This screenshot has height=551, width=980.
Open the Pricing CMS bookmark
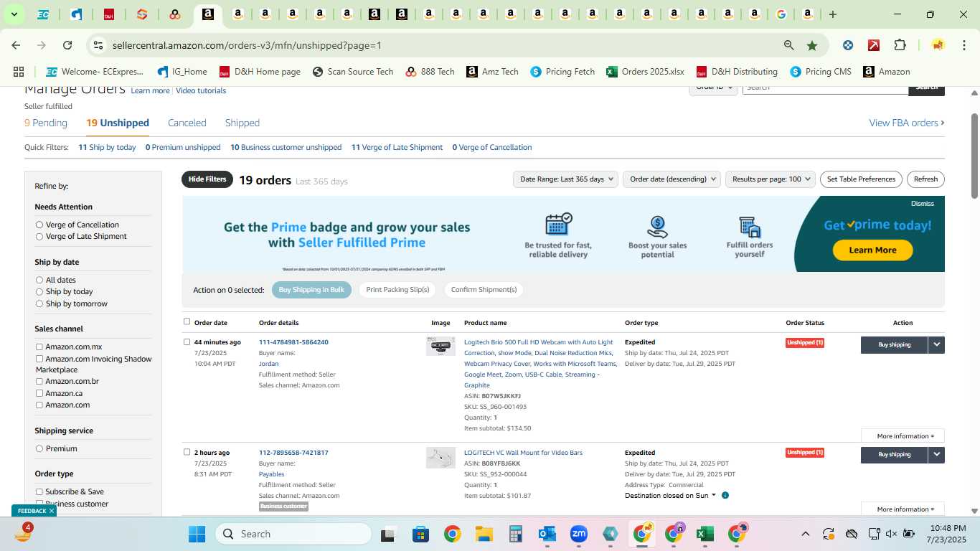[x=821, y=72]
